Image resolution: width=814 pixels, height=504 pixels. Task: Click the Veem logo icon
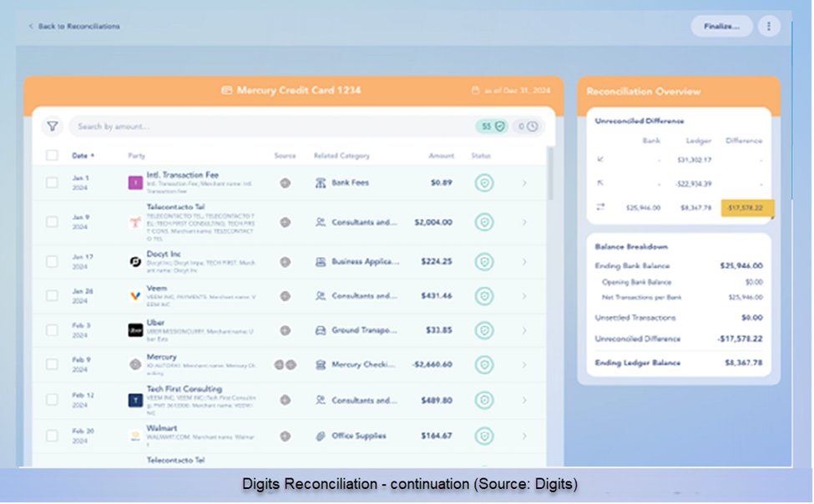click(x=135, y=296)
